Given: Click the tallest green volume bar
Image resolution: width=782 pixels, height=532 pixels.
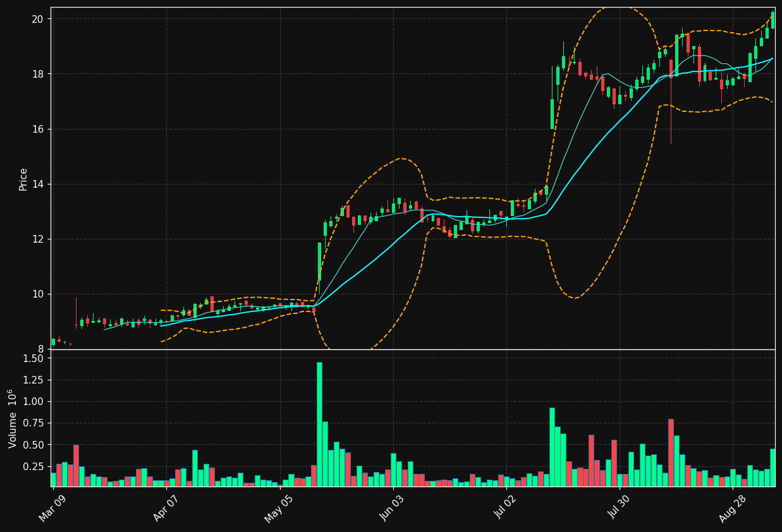Looking at the screenshot, I should (x=319, y=424).
